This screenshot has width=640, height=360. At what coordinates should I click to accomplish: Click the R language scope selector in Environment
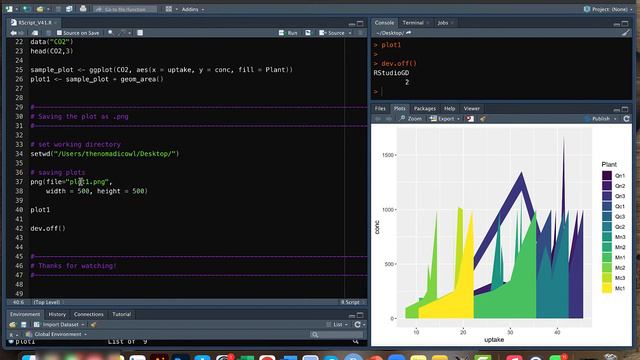13,334
